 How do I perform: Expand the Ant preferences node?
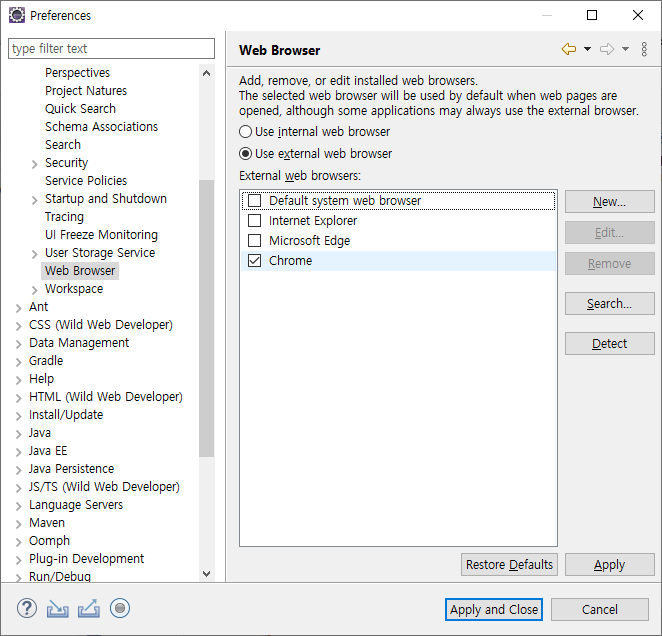pos(19,308)
